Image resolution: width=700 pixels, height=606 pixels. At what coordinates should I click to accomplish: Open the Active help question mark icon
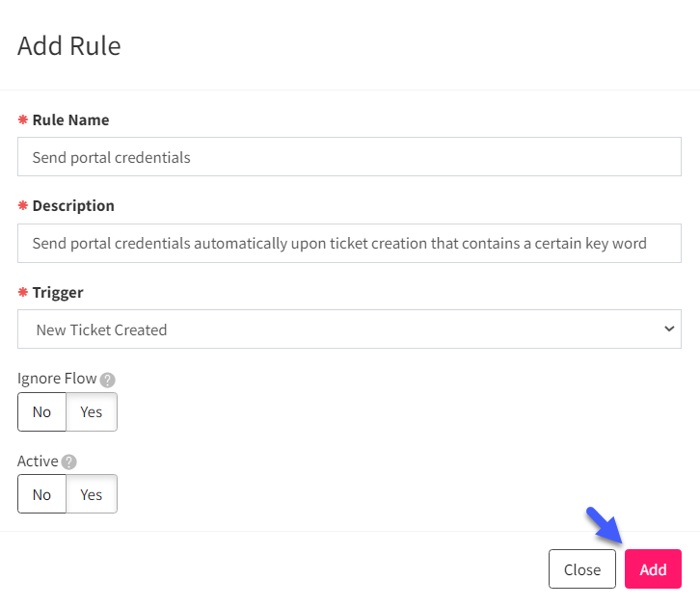(69, 462)
